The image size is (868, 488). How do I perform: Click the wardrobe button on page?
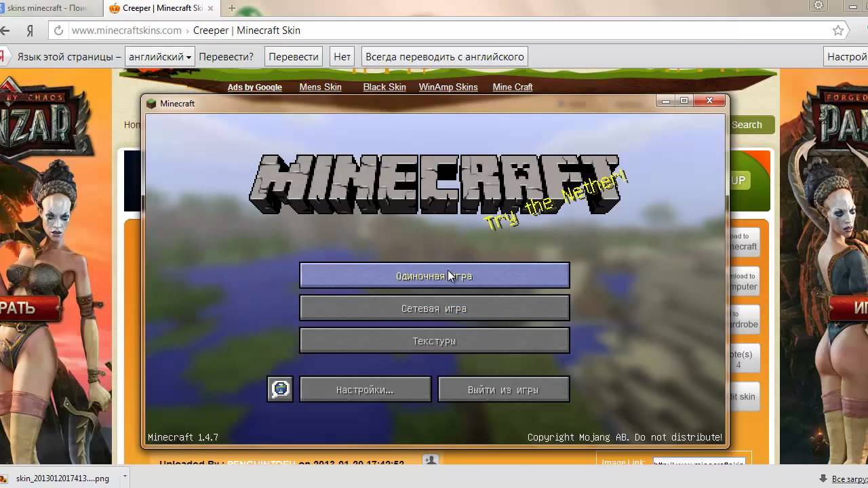(743, 319)
